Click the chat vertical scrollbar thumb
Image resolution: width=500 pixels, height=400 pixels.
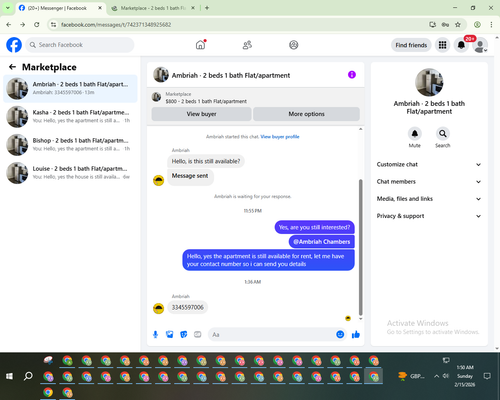click(360, 247)
